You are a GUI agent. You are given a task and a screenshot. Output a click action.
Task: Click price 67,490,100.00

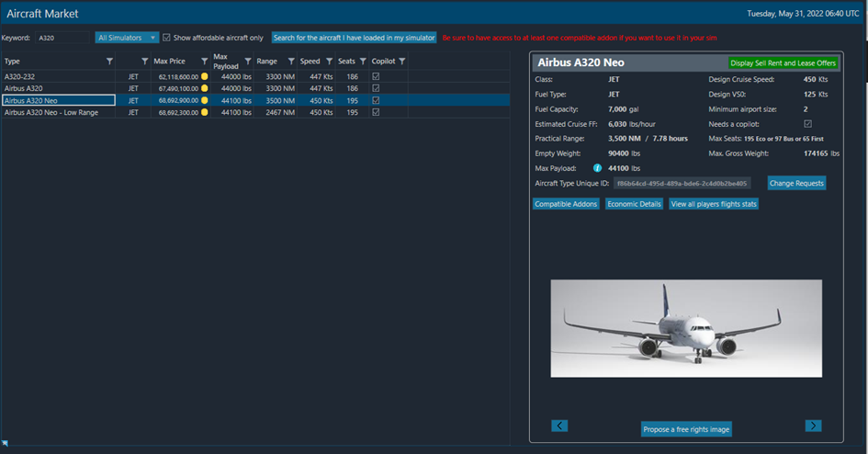point(178,88)
